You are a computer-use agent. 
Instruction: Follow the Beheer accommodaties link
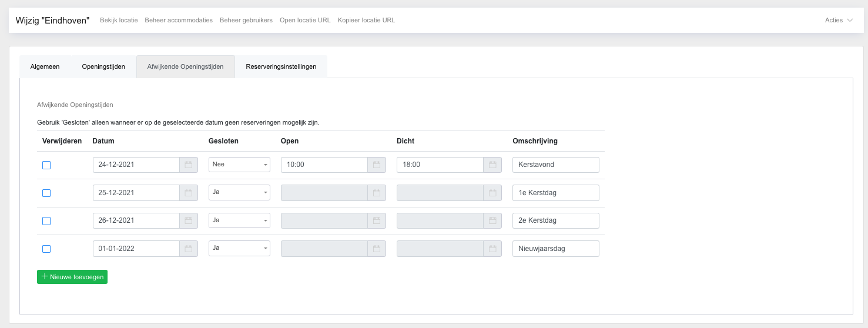(x=179, y=20)
